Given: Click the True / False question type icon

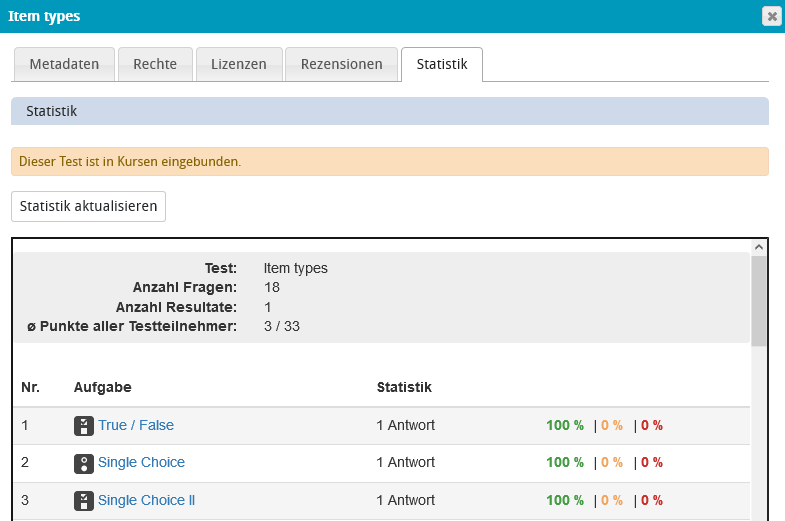Looking at the screenshot, I should (84, 426).
